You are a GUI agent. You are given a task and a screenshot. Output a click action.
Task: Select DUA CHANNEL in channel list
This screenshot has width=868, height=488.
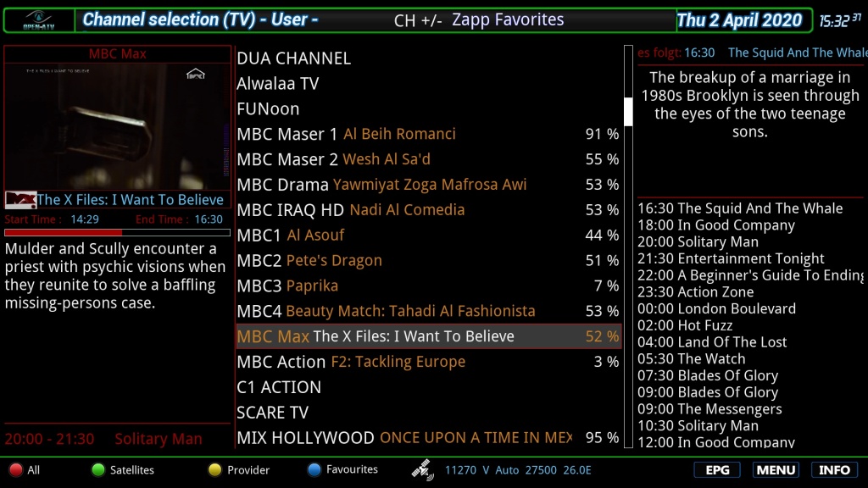(428, 58)
